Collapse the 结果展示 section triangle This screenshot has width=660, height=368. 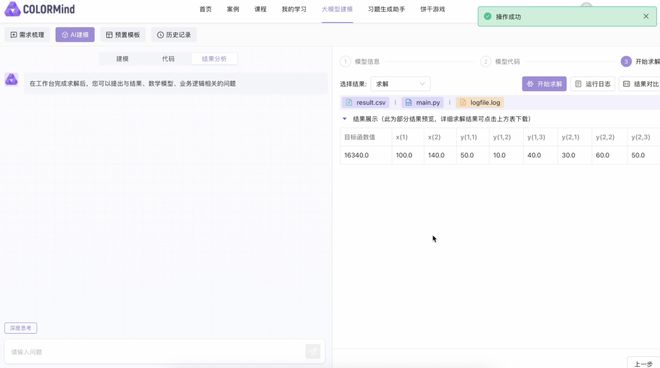click(x=345, y=119)
